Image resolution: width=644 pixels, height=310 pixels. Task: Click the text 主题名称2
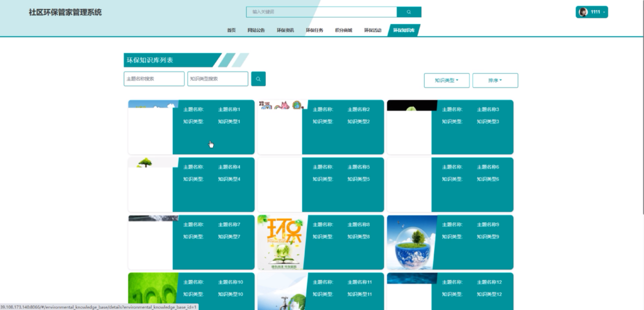click(359, 110)
